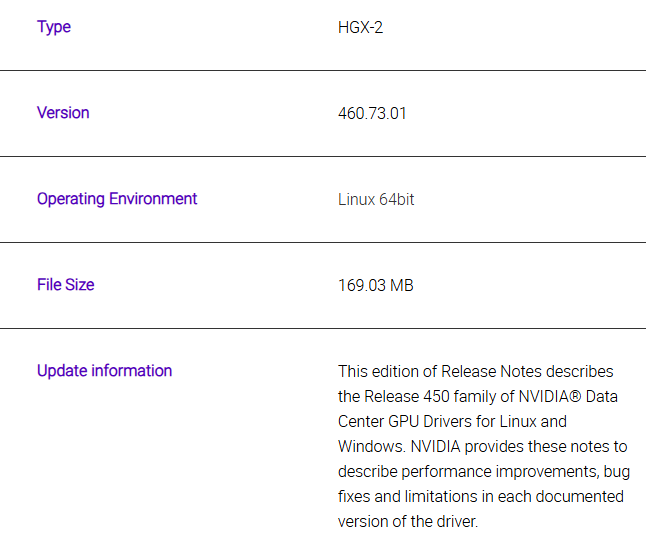Click 'NVIDIA provides these notes' sentence
This screenshot has width=646, height=537.
(513, 446)
